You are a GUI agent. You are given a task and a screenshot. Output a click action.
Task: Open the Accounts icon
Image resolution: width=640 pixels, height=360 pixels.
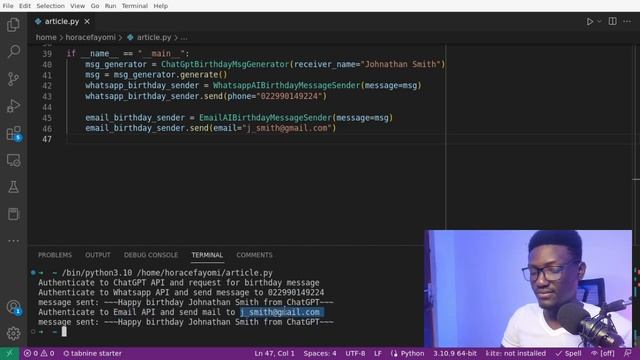(x=13, y=307)
